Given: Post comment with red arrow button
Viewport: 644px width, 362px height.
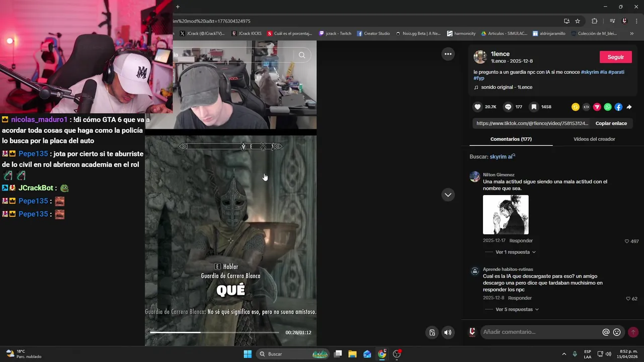Looking at the screenshot, I should point(633,332).
